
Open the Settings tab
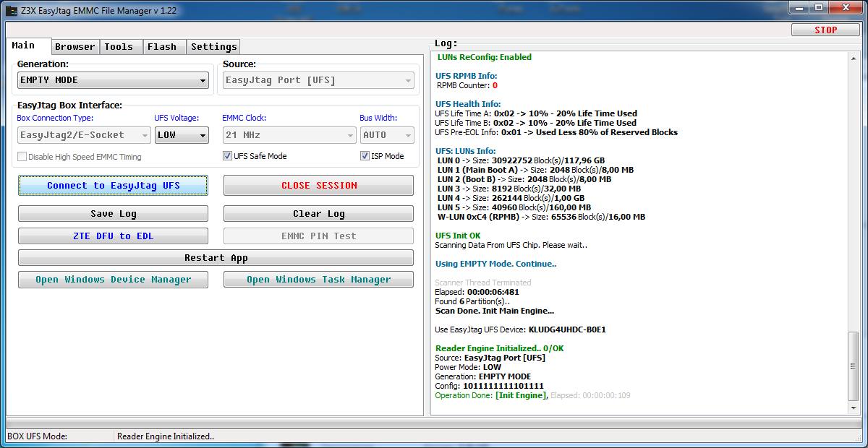click(x=214, y=47)
